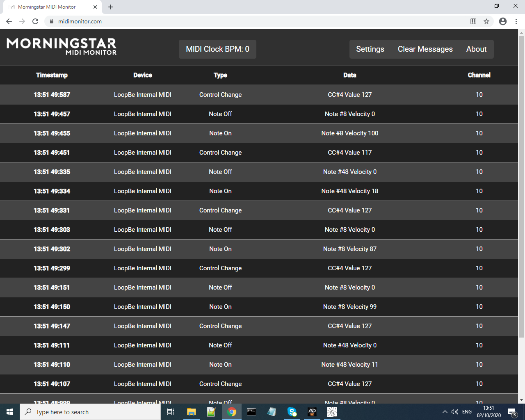Open Skype from the taskbar

point(292,412)
